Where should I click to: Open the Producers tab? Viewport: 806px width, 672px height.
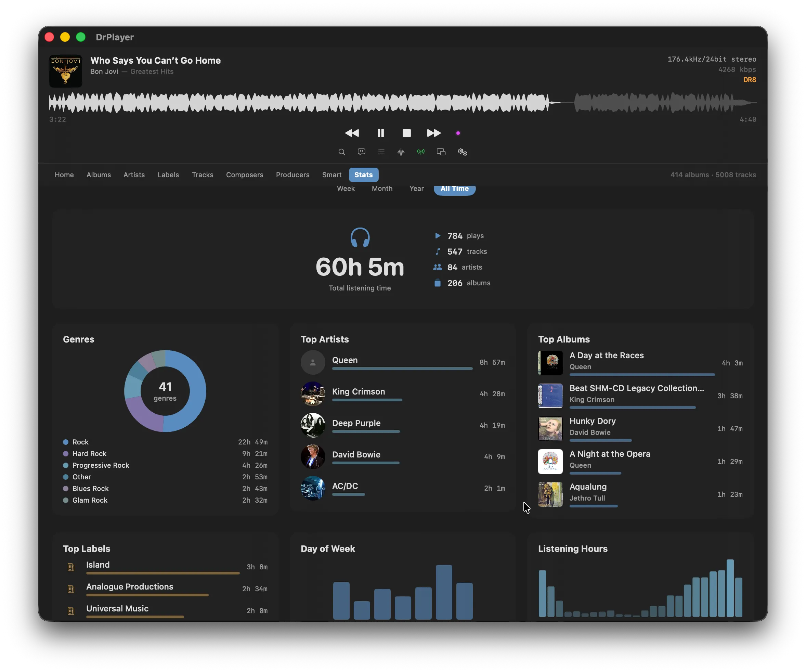(292, 175)
